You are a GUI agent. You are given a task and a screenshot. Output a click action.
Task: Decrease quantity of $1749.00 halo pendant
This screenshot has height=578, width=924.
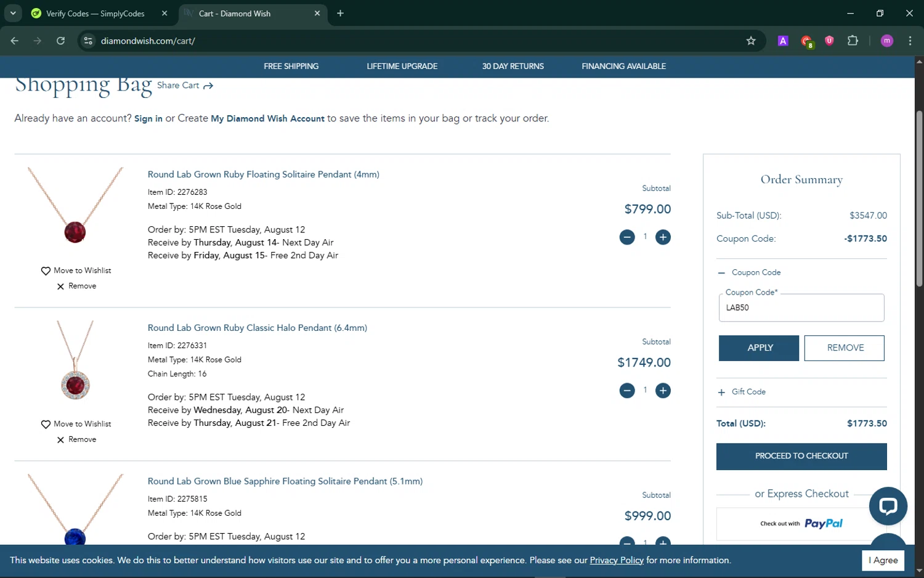627,391
